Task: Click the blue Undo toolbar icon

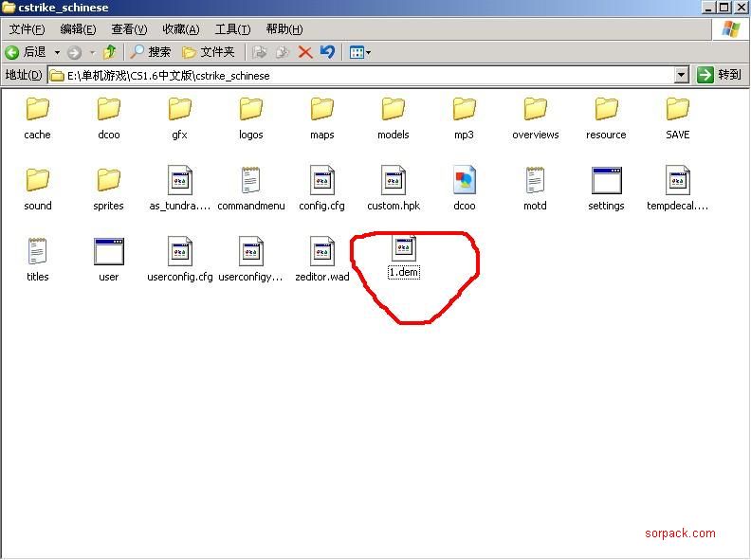Action: [x=327, y=52]
